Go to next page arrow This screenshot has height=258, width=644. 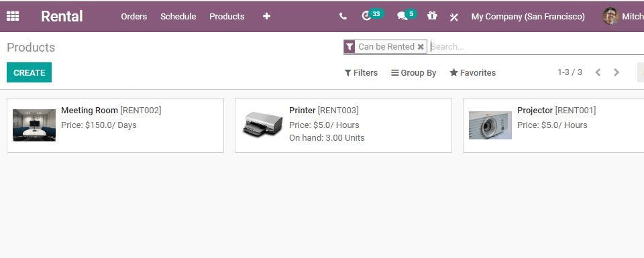click(x=616, y=72)
